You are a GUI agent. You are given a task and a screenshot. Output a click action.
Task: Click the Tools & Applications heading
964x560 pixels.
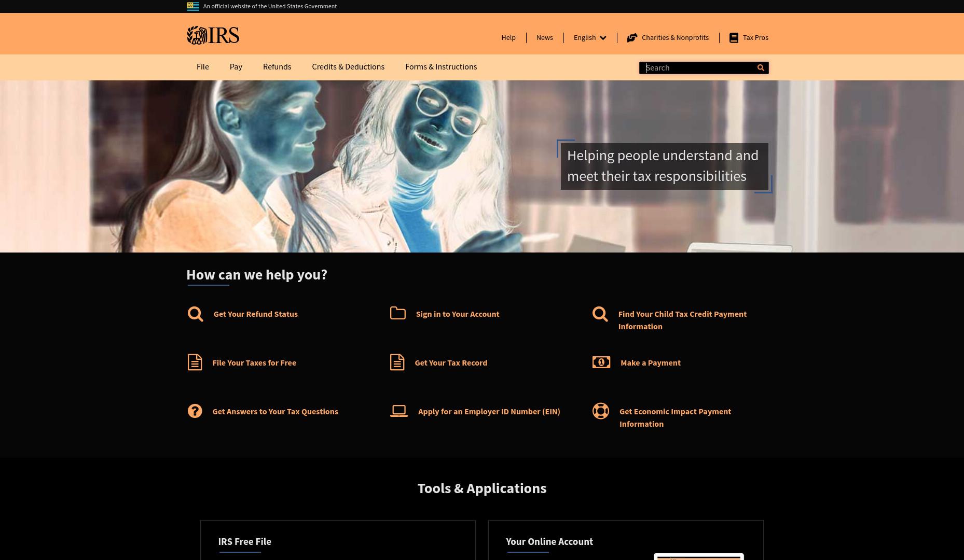coord(482,488)
